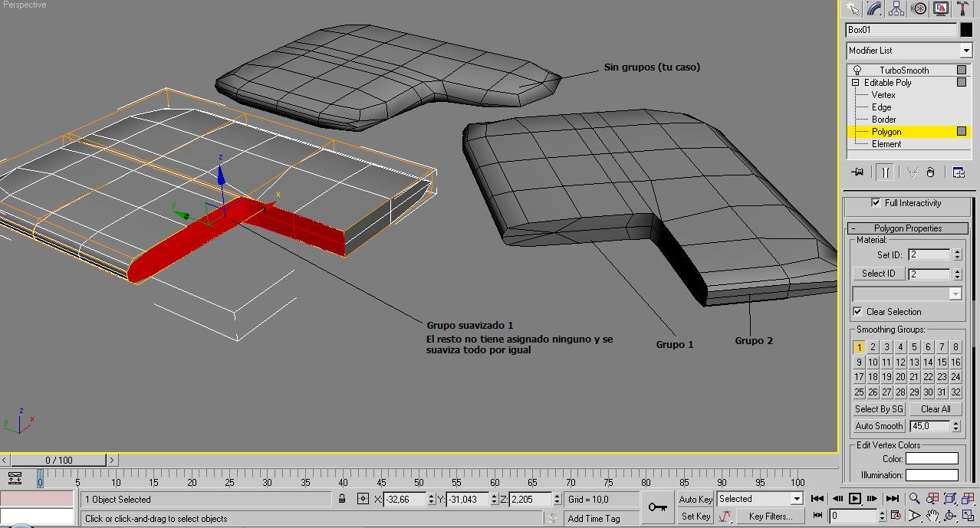
Task: Click the Pin Stack icon
Action: (x=857, y=172)
